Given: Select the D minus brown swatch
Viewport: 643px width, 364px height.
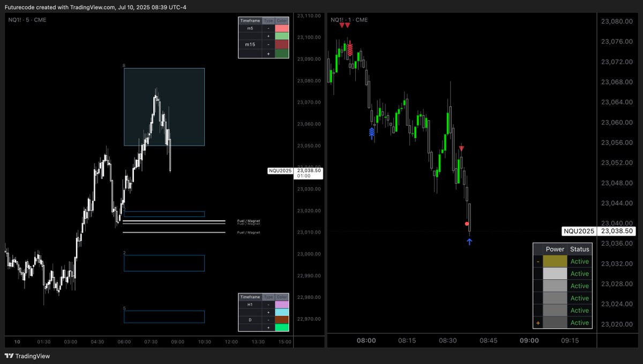Looking at the screenshot, I should click(x=282, y=320).
